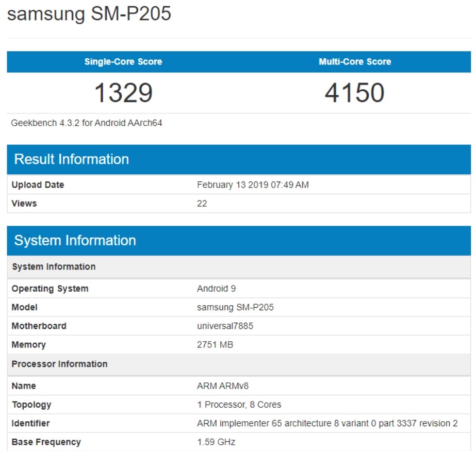This screenshot has height=451, width=476.
Task: Select the 'Multi-Core Score' header
Action: (355, 62)
